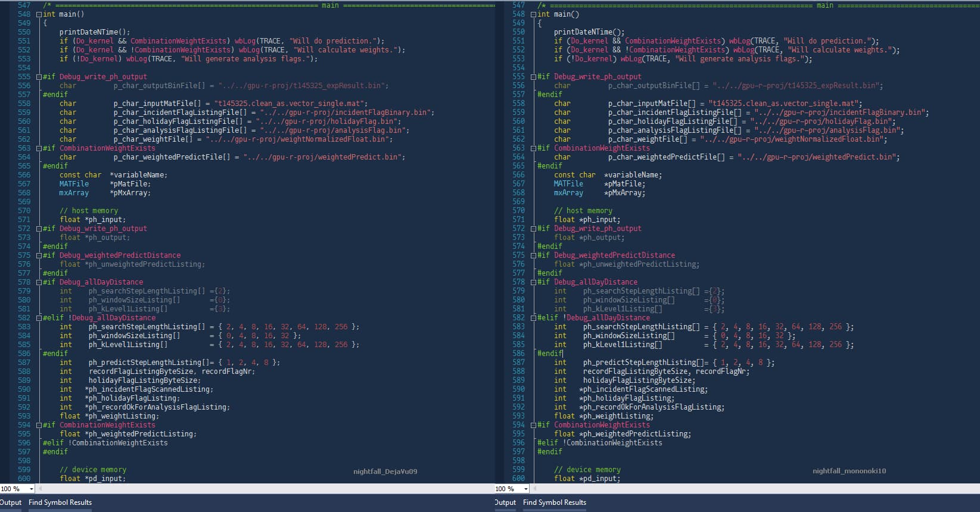Click *ph_incidentFlagScannedListing; in left pane
The image size is (980, 512).
click(x=149, y=389)
